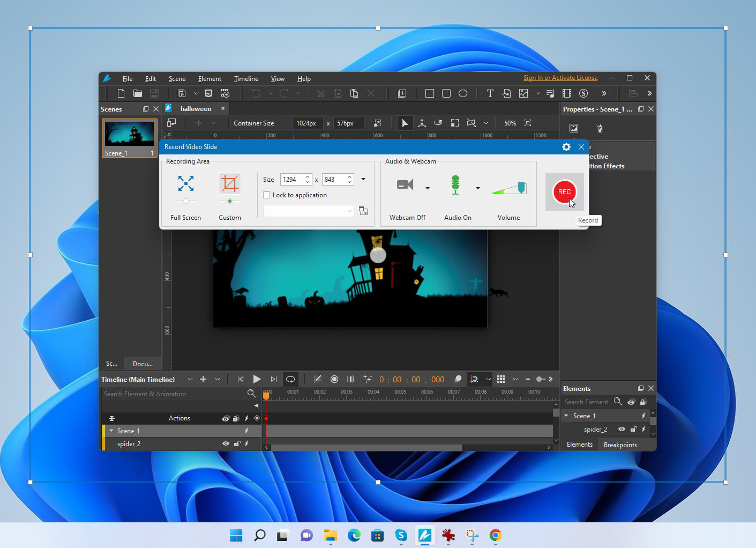
Task: Go to timeline start
Action: [x=241, y=379]
